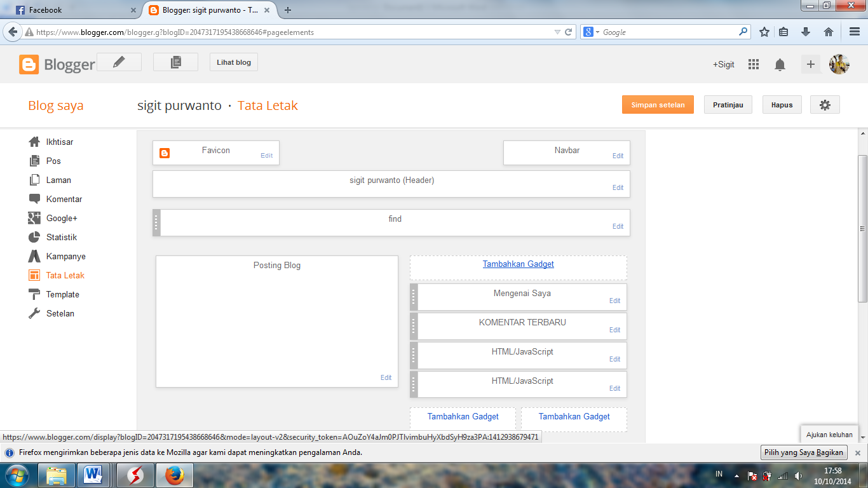Select the Blogger sigit purwanto tab
Screen dimensions: 868x488
(209, 10)
